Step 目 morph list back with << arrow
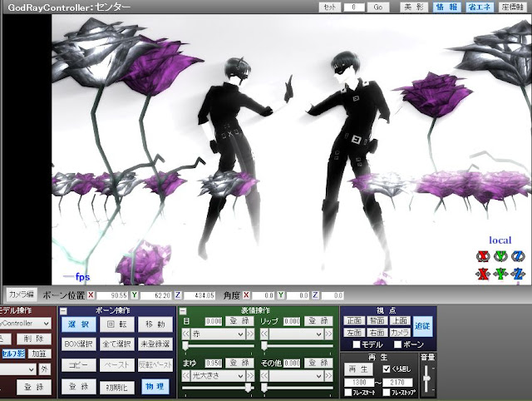 tap(185, 334)
